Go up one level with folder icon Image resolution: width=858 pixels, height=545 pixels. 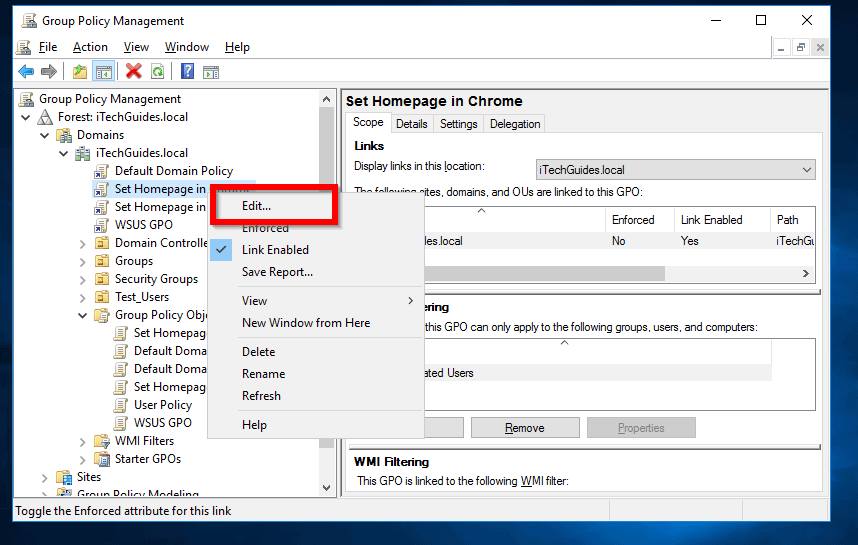click(80, 72)
